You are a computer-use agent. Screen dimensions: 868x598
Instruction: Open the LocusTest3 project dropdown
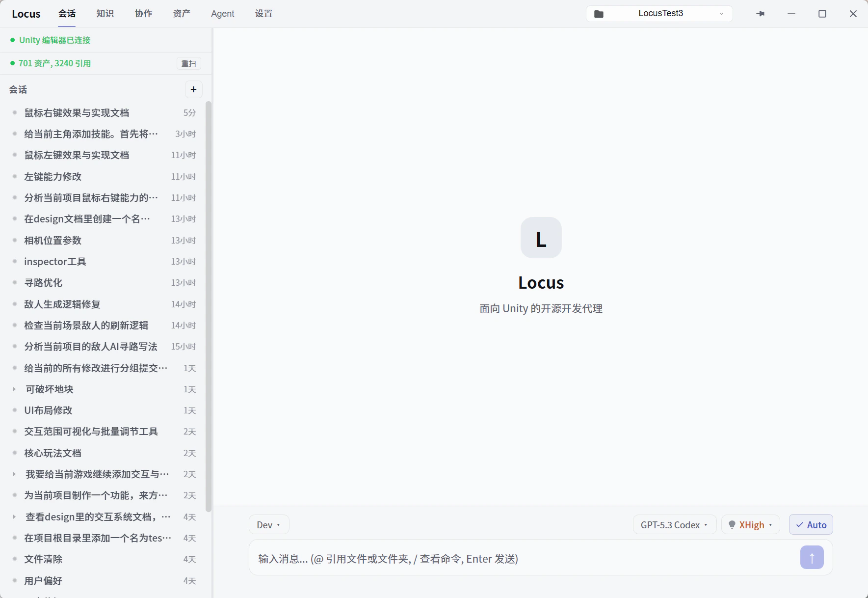[x=659, y=14]
